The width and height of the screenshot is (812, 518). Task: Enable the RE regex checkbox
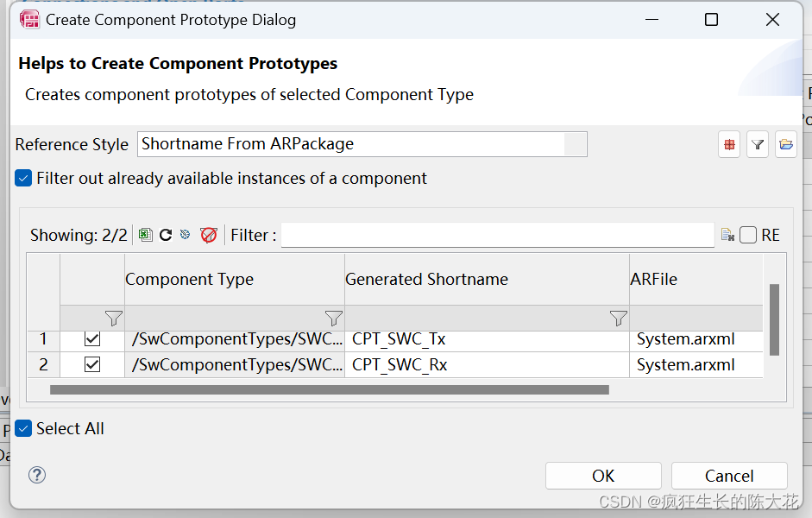tap(748, 235)
